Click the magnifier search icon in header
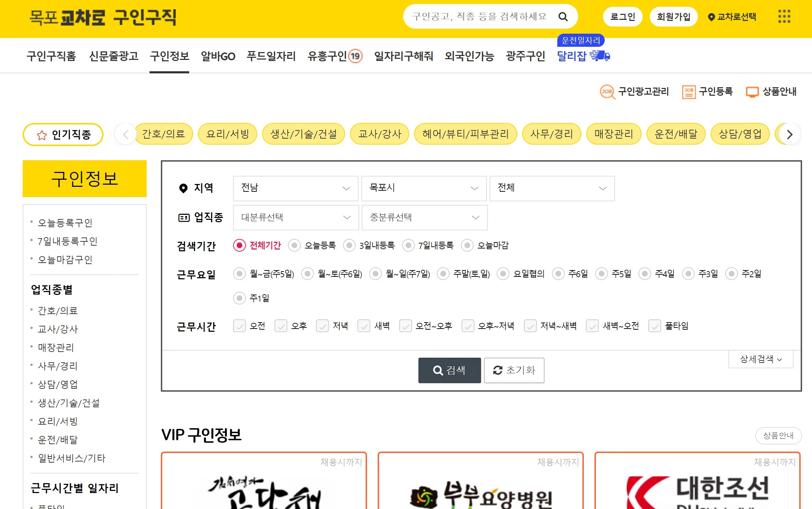Screen dimensions: 812x509 (x=563, y=17)
